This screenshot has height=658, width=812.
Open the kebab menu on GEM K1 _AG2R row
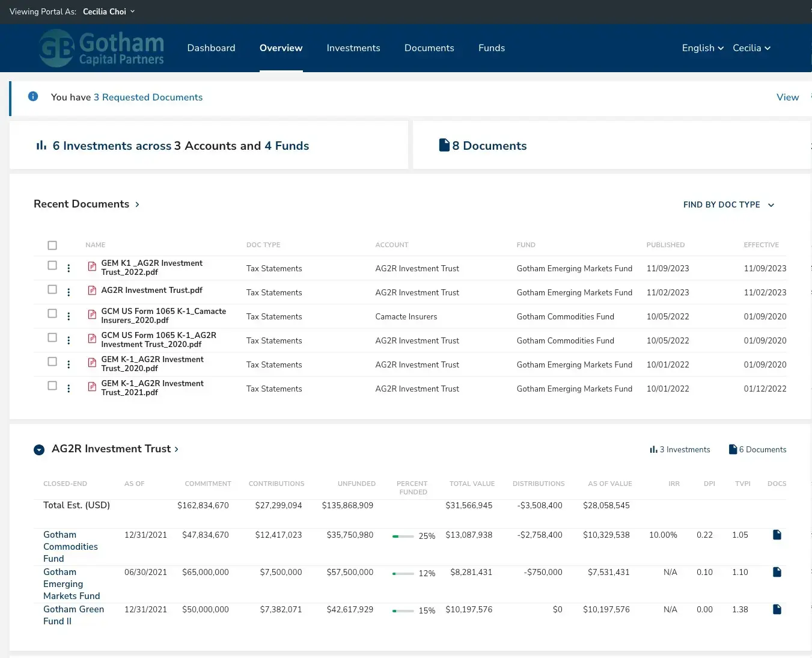69,268
